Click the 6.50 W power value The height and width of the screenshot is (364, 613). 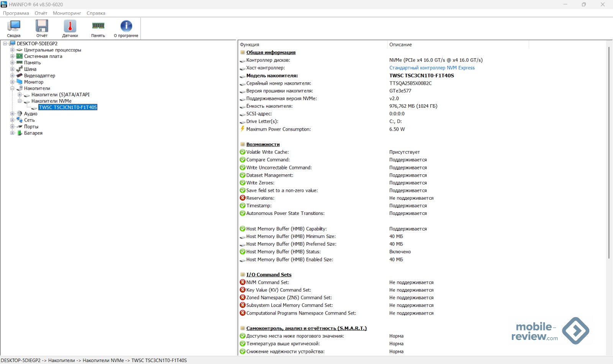[397, 129]
